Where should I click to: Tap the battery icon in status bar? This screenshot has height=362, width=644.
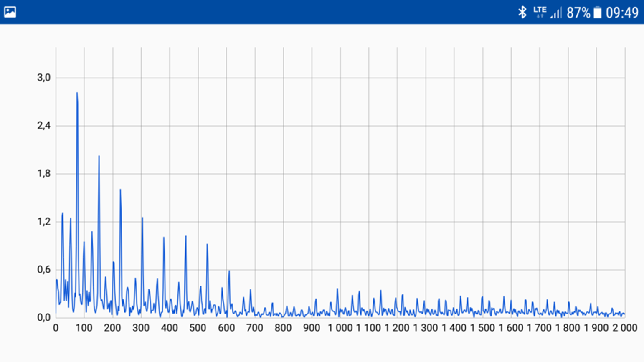598,13
